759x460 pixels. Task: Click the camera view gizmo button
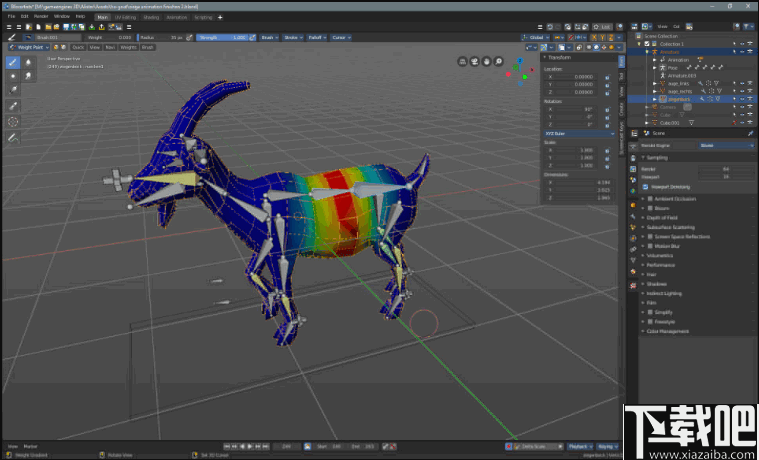pyautogui.click(x=474, y=61)
